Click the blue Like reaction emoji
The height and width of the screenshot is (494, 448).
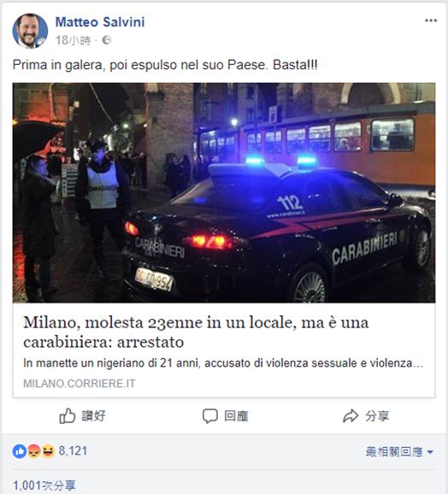20,451
